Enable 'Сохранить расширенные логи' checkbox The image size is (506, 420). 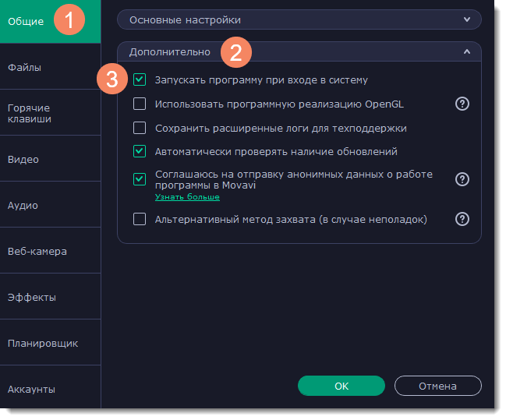140,128
